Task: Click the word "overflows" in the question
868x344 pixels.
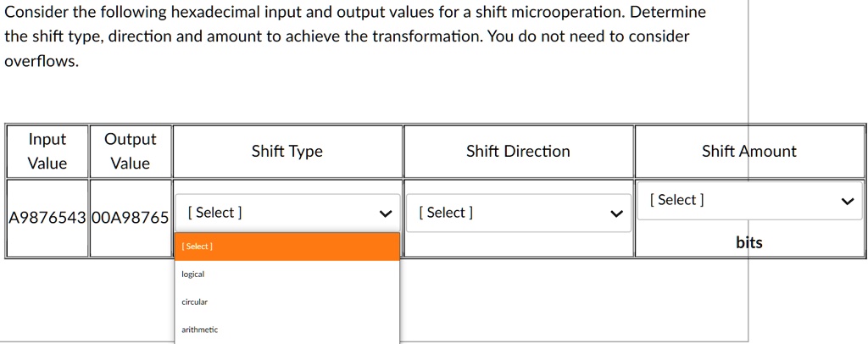Action: [40, 62]
